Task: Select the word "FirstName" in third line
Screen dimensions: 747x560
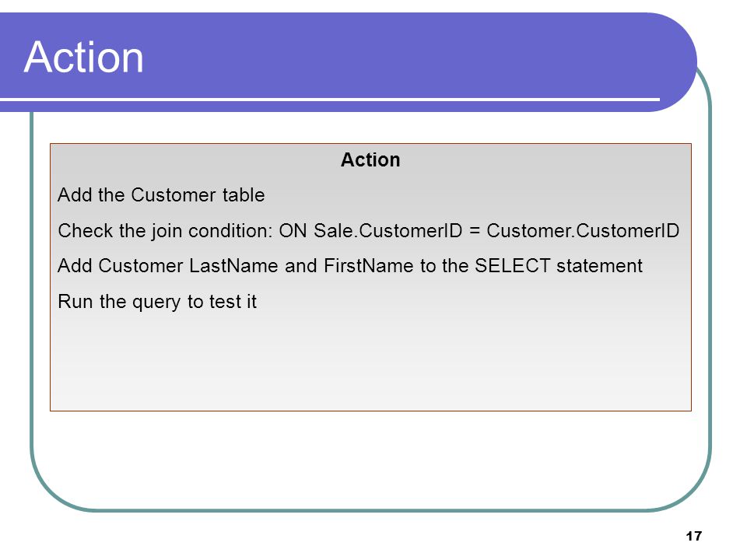Action: (x=369, y=266)
